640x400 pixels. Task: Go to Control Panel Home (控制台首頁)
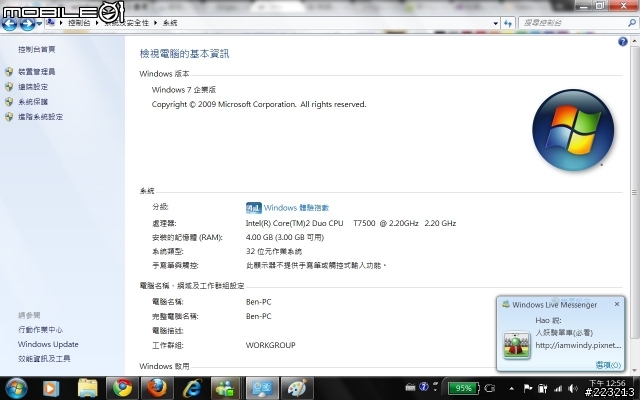tap(36, 49)
